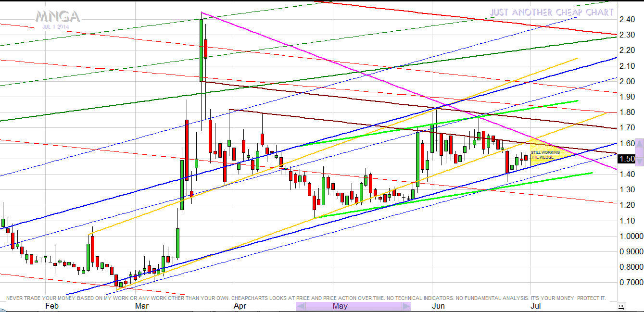Click the 'Just Another Cheap Chart' watermark
Image resolution: width=644 pixels, height=312 pixels.
coord(552,12)
